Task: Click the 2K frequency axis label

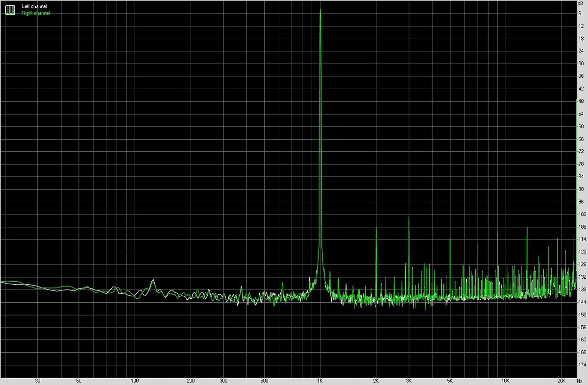Action: coord(376,381)
